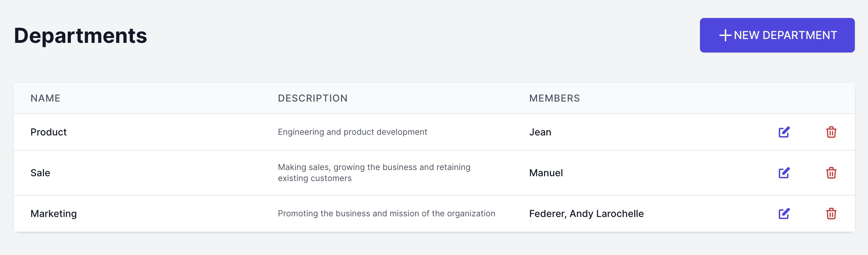This screenshot has width=868, height=255.
Task: Click the DESCRIPTION column header
Action: tap(312, 98)
